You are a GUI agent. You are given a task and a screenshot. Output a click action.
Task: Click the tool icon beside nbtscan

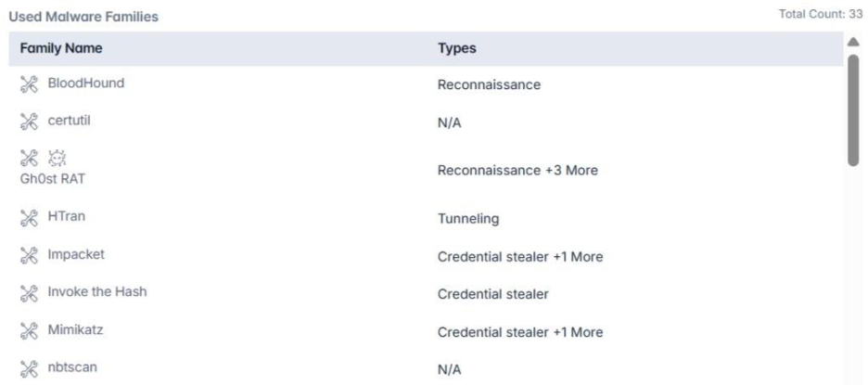(x=29, y=367)
